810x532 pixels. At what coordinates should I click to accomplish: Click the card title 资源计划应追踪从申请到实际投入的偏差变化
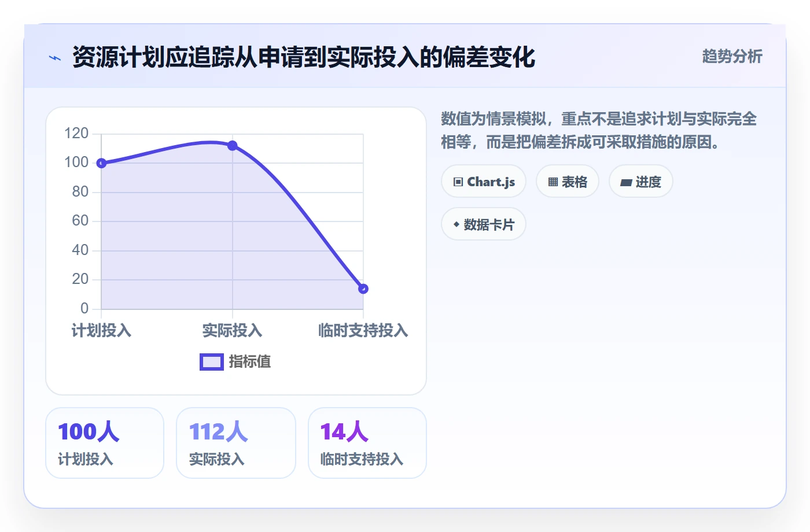(304, 57)
